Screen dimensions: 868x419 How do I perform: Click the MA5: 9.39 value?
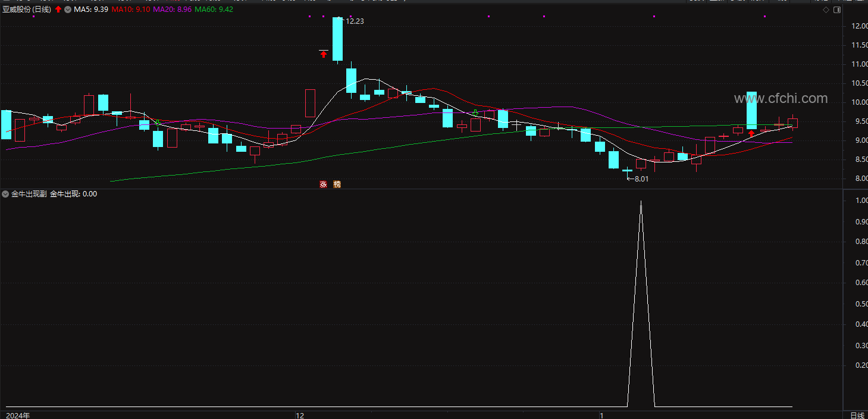click(91, 10)
